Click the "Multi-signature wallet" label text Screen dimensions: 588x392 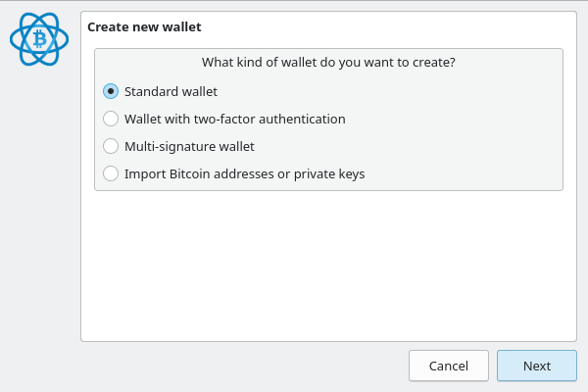pos(189,146)
